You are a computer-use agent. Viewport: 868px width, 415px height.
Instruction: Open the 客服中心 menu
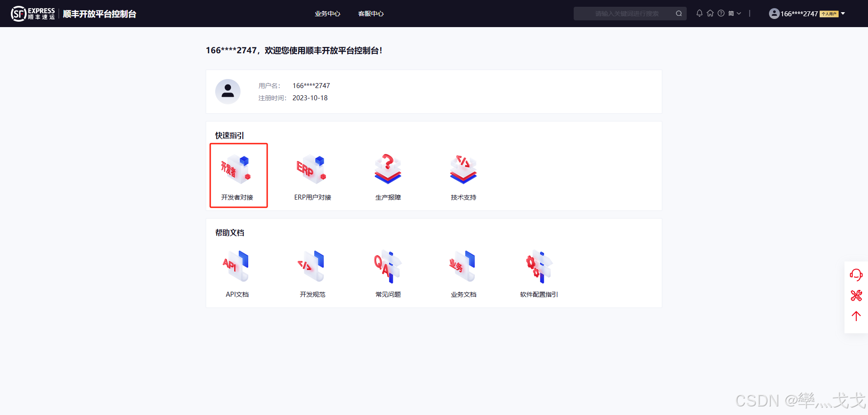(371, 14)
